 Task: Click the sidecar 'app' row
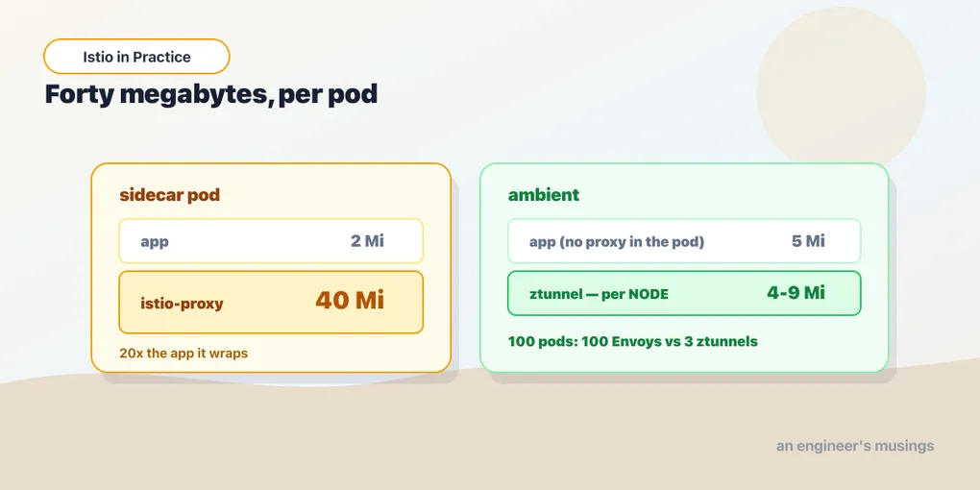pyautogui.click(x=271, y=241)
